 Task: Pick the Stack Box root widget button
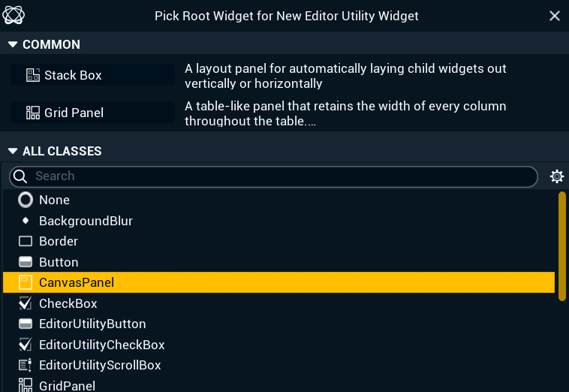pyautogui.click(x=92, y=75)
